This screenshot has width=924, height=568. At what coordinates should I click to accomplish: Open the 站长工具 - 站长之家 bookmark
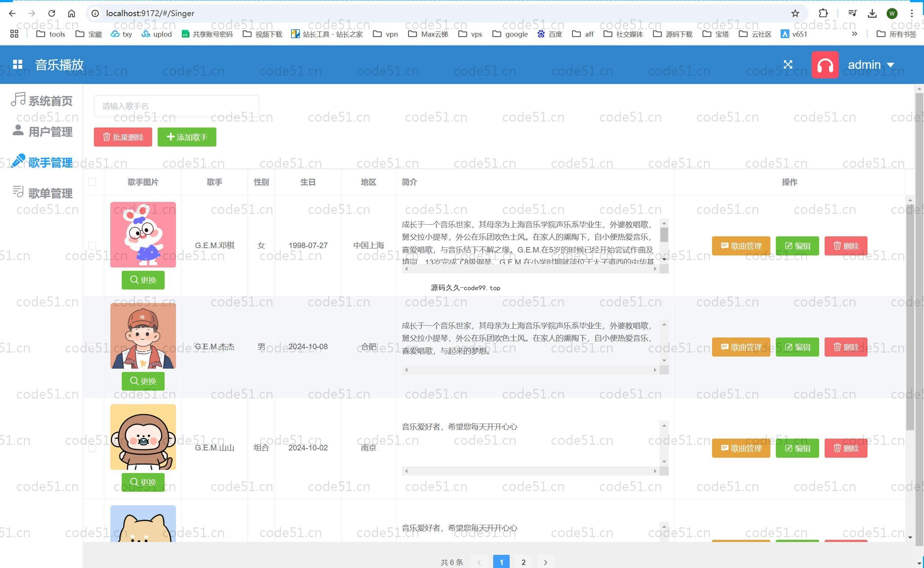pyautogui.click(x=327, y=34)
